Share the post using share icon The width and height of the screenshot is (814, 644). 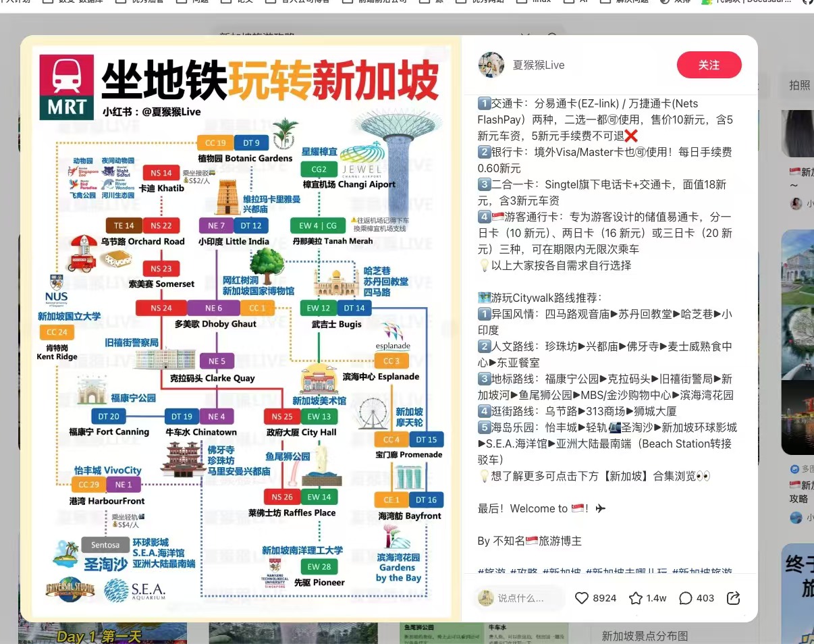point(733,598)
